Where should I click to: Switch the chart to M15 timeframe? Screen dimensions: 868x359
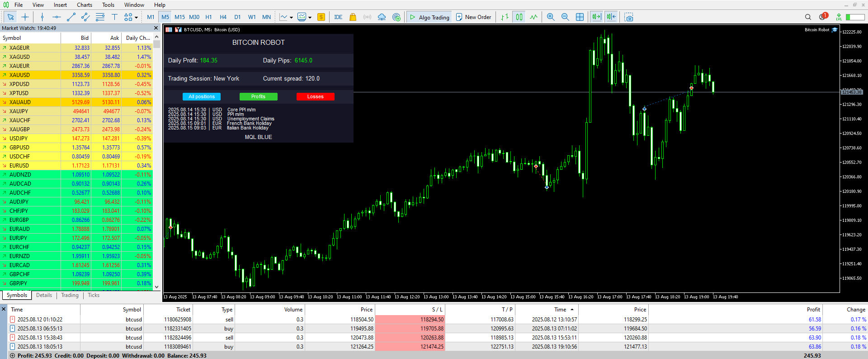(x=180, y=17)
